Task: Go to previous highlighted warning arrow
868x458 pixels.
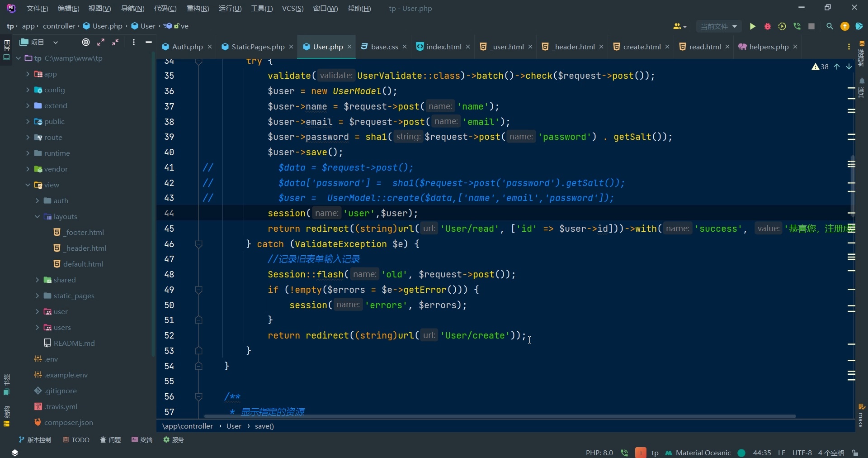Action: tap(837, 67)
